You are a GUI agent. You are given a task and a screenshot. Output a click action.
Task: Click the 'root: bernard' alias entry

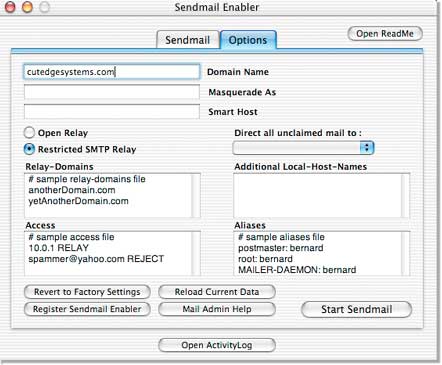265,259
